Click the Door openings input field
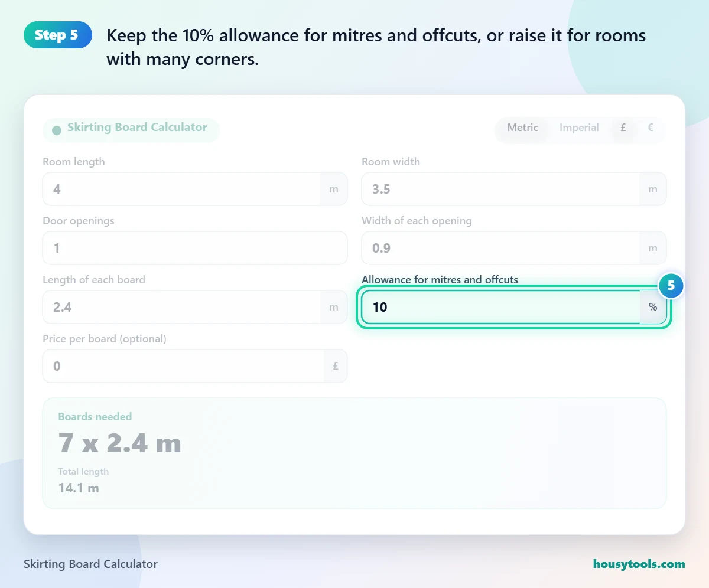This screenshot has width=709, height=588. coord(195,248)
